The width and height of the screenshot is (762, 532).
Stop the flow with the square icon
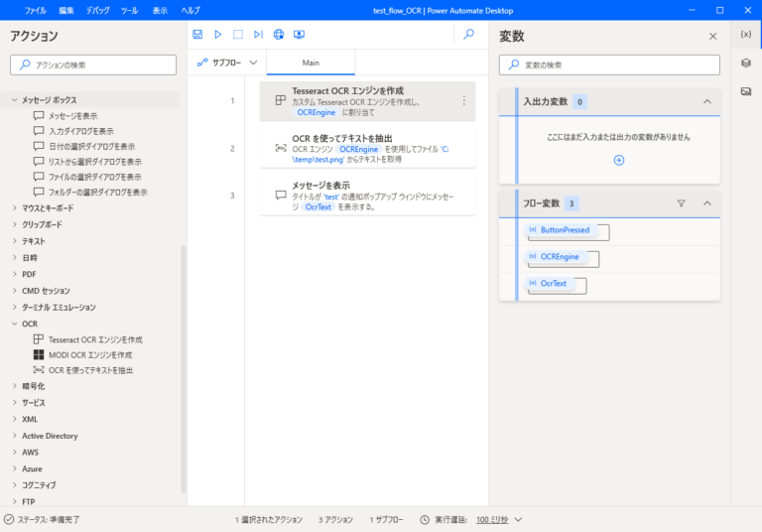(238, 34)
